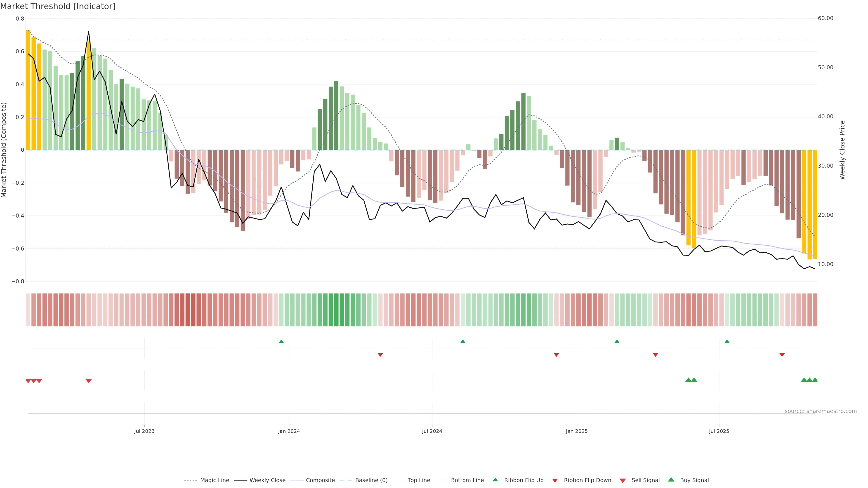The width and height of the screenshot is (868, 488).
Task: Click the source sharemaestro.com text
Action: coord(821,411)
